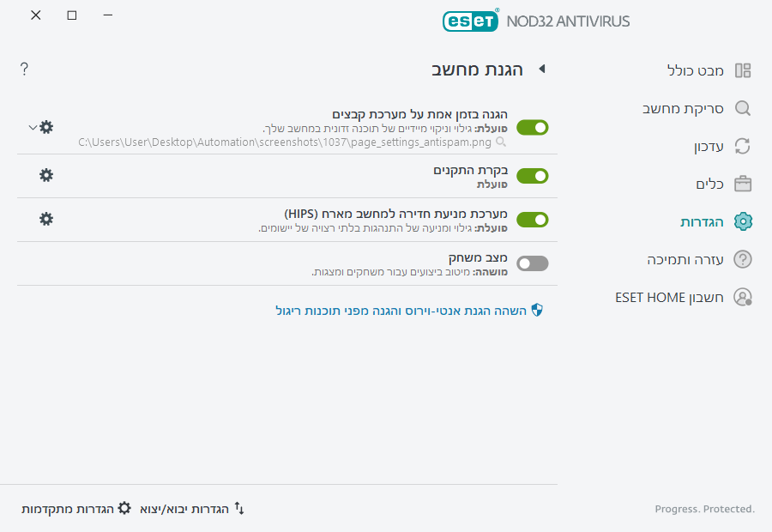Expand the detected threat path magnifier
772x532 pixels.
500,143
